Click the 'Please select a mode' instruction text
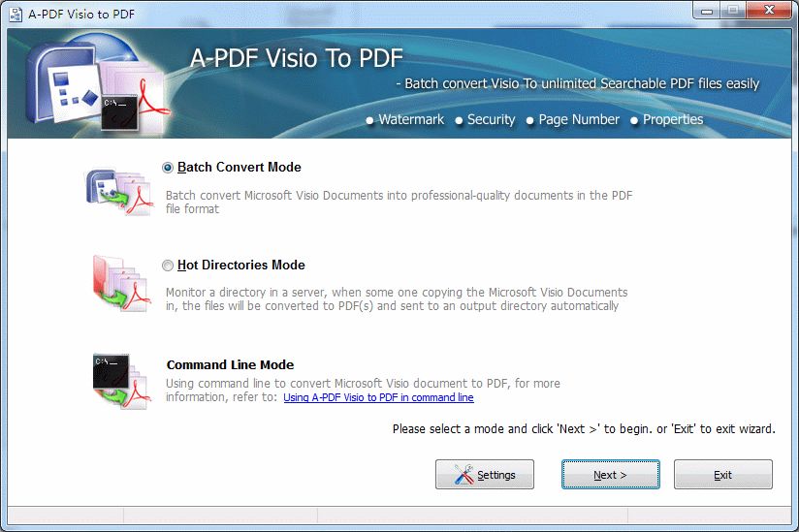Viewport: 799px width, 532px height. (x=584, y=429)
